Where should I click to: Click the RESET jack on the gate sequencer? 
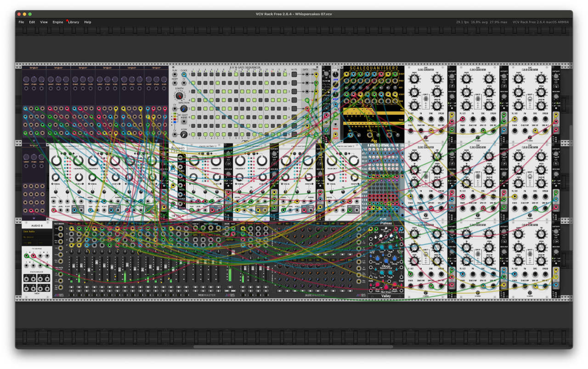click(175, 83)
